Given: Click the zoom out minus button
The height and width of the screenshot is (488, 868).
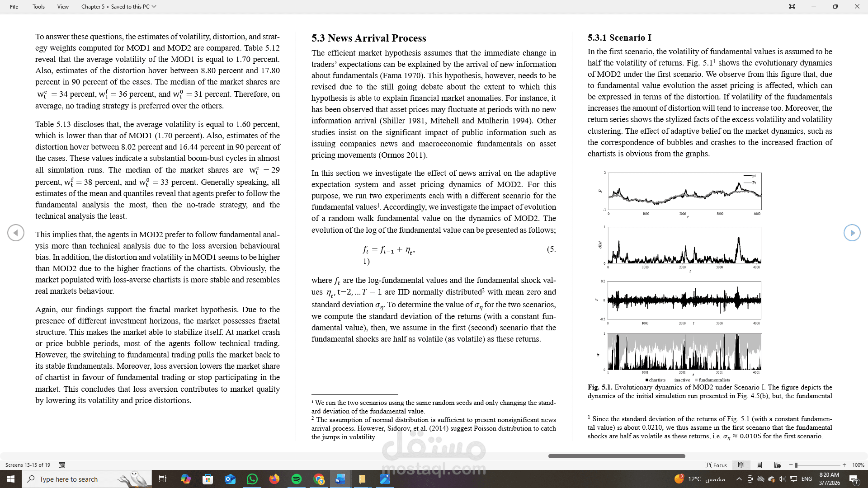Looking at the screenshot, I should pos(791,465).
